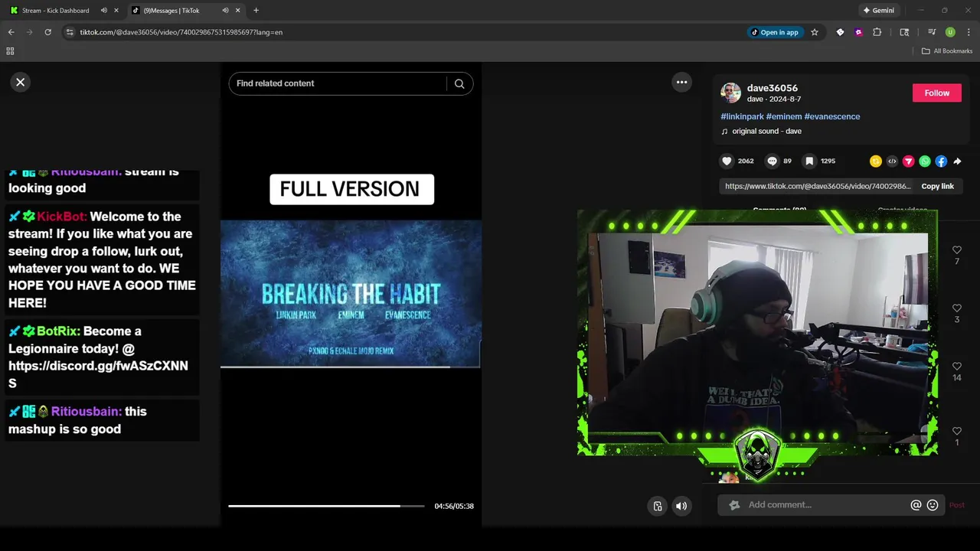This screenshot has height=551, width=980.
Task: Click the Open in app button
Action: (775, 32)
